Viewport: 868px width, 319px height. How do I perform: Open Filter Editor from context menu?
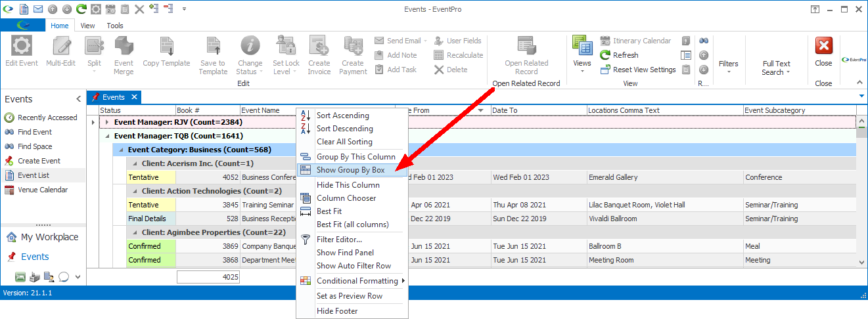pyautogui.click(x=352, y=240)
